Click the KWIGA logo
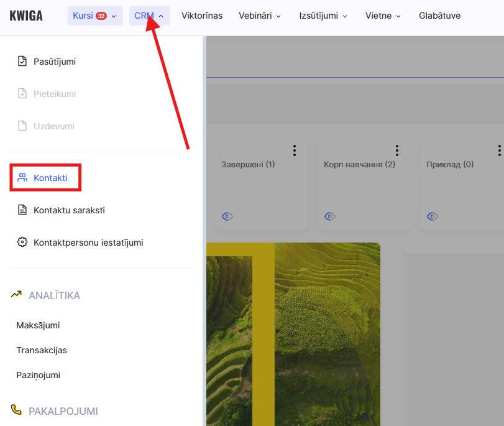Viewport: 504px width, 426px height. [26, 16]
